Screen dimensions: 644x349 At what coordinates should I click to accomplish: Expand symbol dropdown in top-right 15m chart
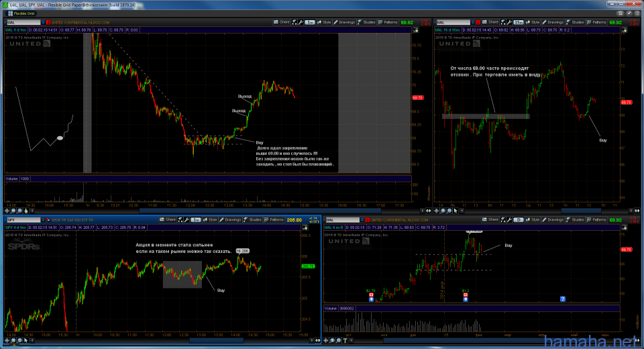[473, 22]
